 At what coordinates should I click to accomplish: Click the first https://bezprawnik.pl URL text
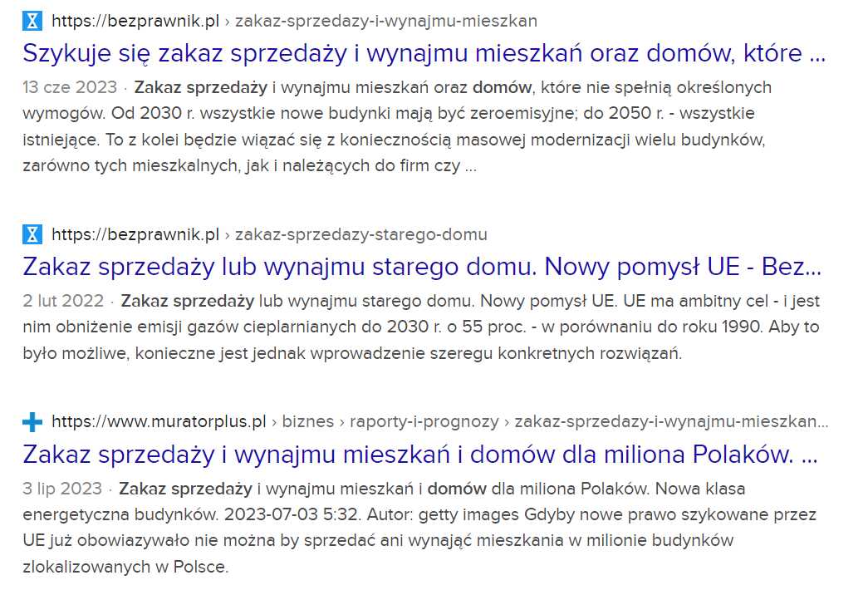point(135,21)
